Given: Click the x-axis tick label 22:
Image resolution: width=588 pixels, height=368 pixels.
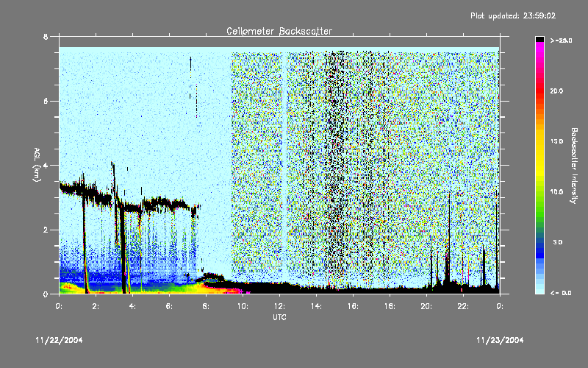Looking at the screenshot, I should [463, 306].
